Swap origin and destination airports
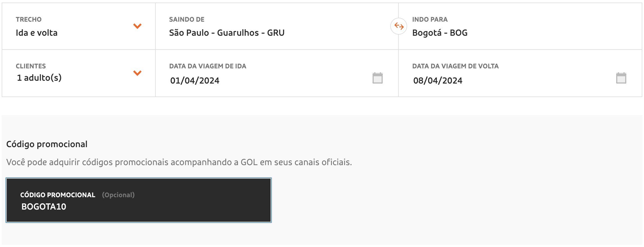Viewport: 644px width, 247px height. pos(399,26)
